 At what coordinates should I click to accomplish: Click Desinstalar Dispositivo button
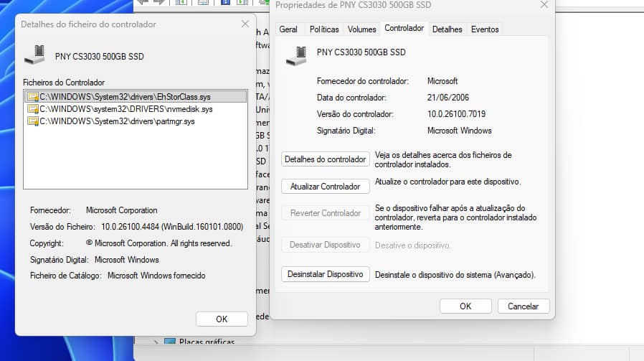(325, 274)
